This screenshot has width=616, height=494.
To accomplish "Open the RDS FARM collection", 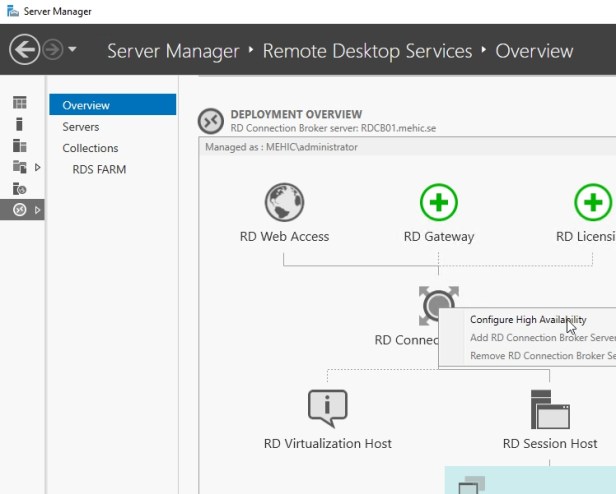I will 99,169.
